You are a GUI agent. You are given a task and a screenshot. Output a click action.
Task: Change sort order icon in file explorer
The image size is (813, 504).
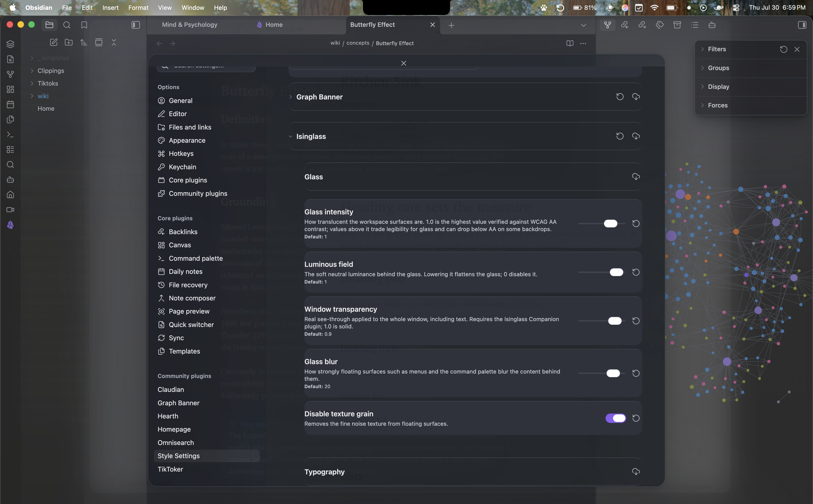(x=84, y=42)
